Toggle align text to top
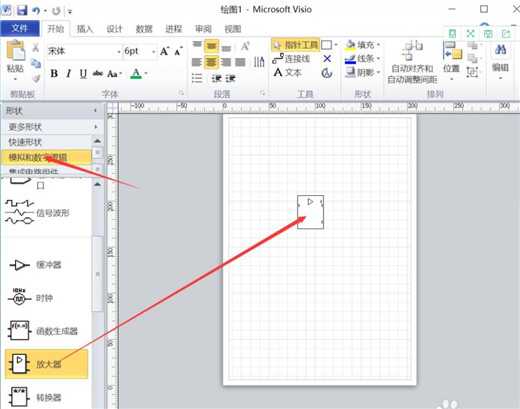 coord(197,45)
